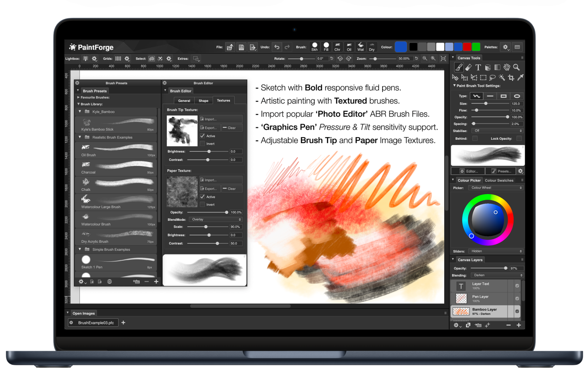
Task: Open the BlendMode Overlay dropdown
Action: coord(216,219)
